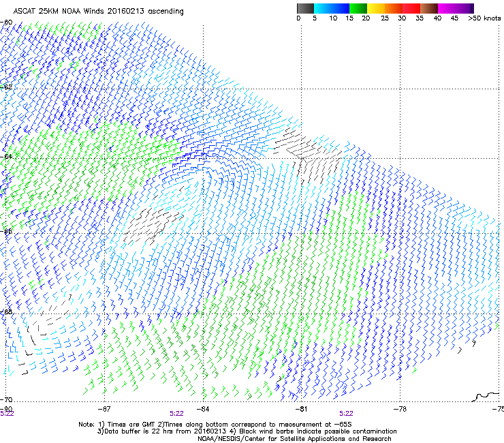
Task: Click the -62 latitude axis label
Action: tap(6, 87)
